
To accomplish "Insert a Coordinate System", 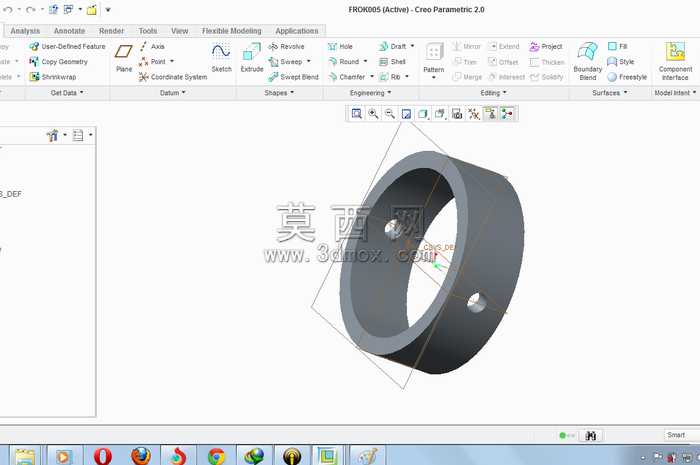I will point(173,77).
